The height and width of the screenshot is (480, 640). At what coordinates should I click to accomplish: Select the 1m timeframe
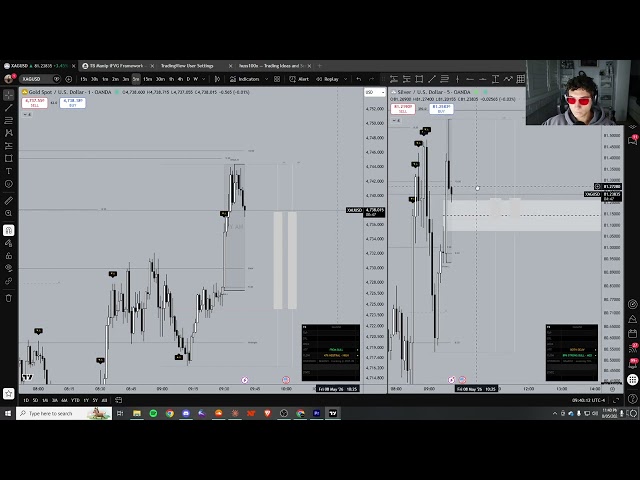105,79
